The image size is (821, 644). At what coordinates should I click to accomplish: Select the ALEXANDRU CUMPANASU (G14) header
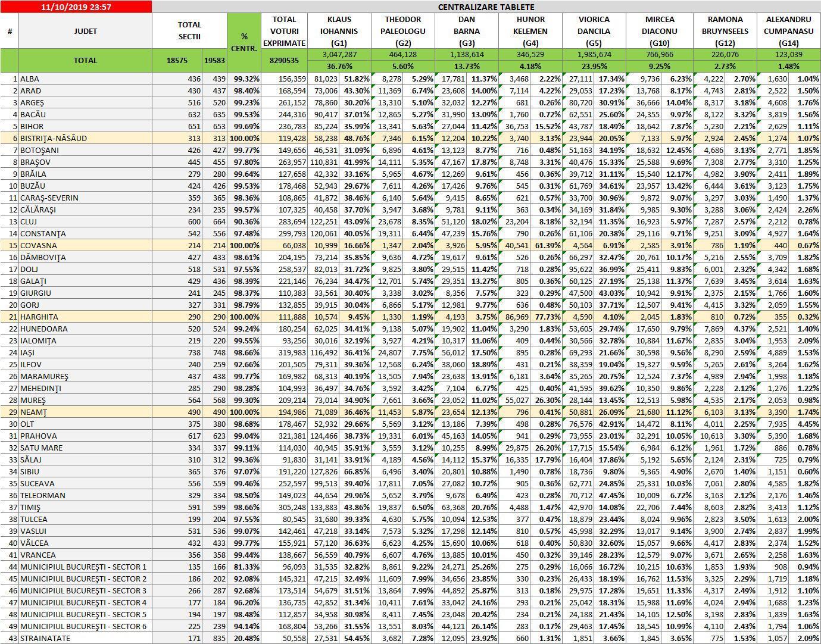point(788,31)
